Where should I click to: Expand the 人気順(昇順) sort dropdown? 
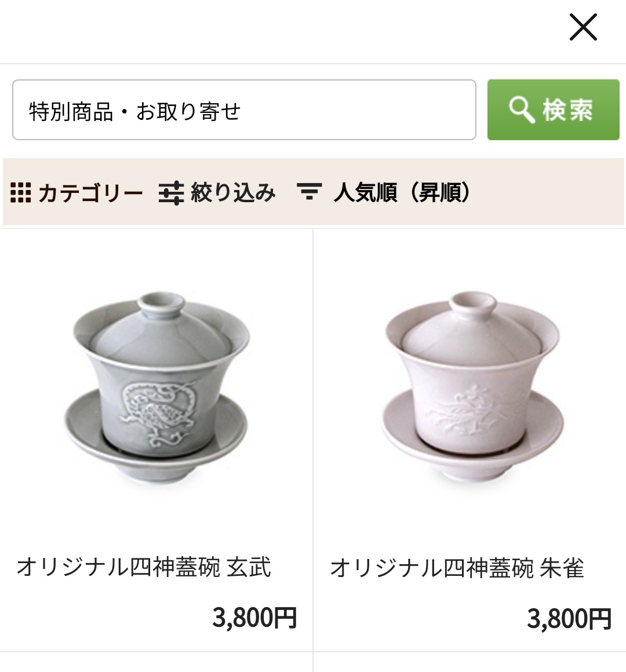point(384,192)
